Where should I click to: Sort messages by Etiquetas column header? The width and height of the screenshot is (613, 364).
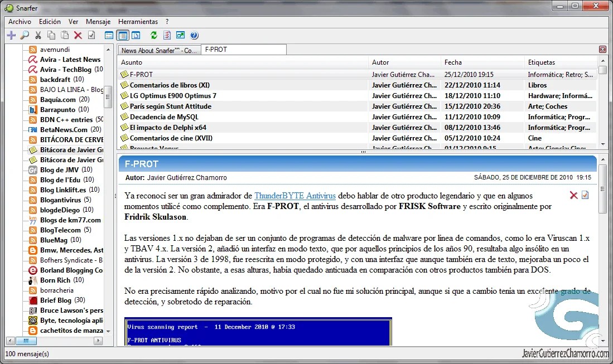(x=561, y=62)
